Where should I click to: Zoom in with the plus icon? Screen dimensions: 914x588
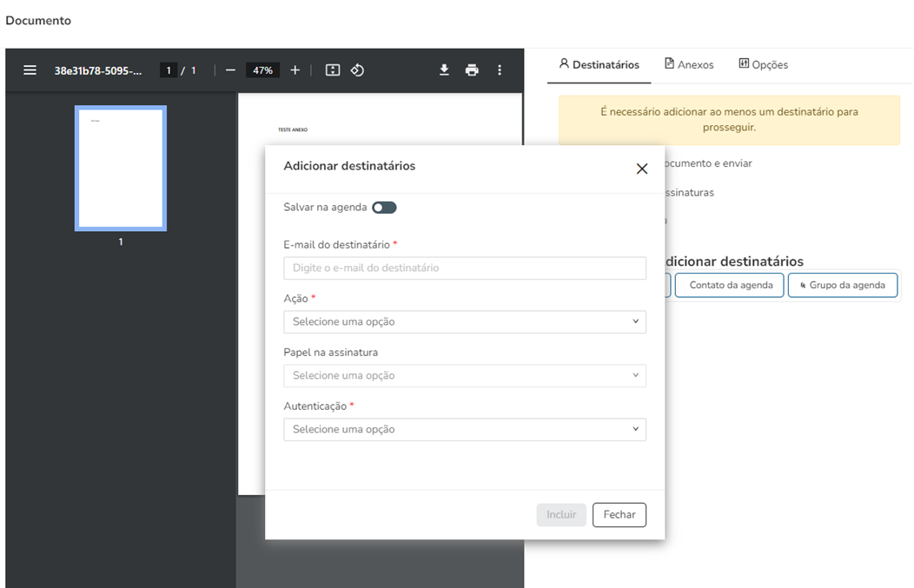(x=295, y=70)
